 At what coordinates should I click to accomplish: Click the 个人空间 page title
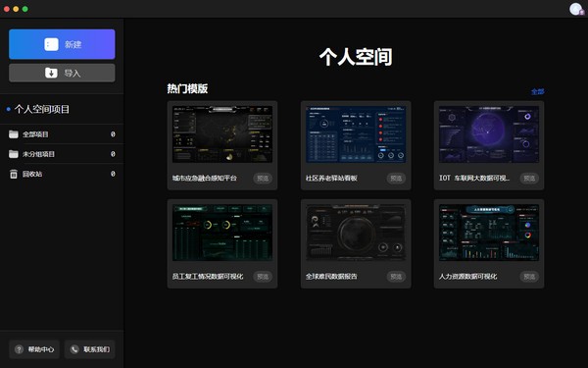coord(356,57)
